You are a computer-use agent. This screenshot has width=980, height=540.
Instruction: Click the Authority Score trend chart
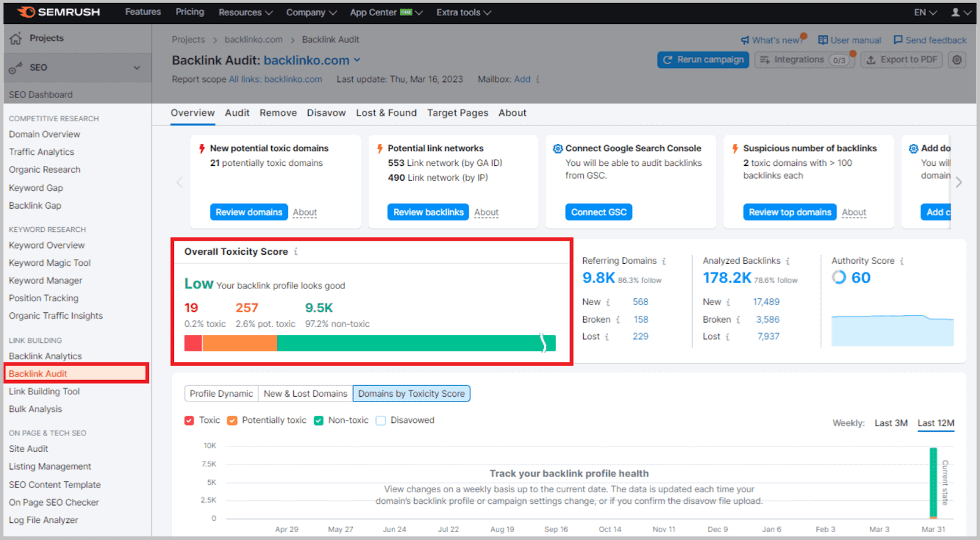point(892,331)
